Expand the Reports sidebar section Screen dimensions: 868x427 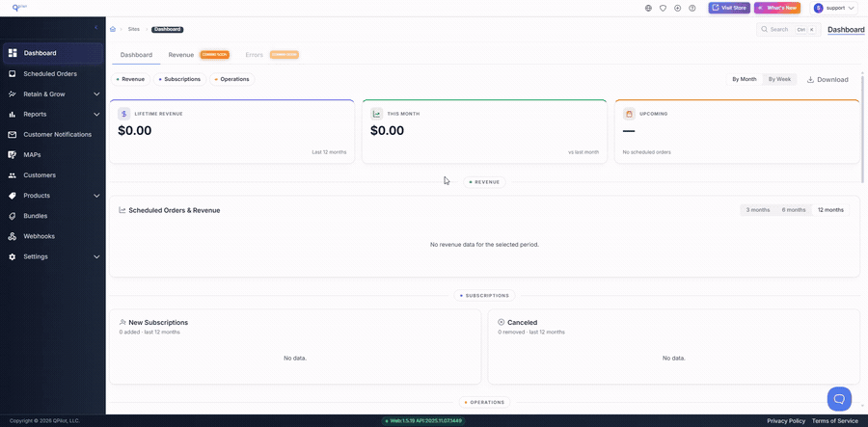click(x=53, y=115)
